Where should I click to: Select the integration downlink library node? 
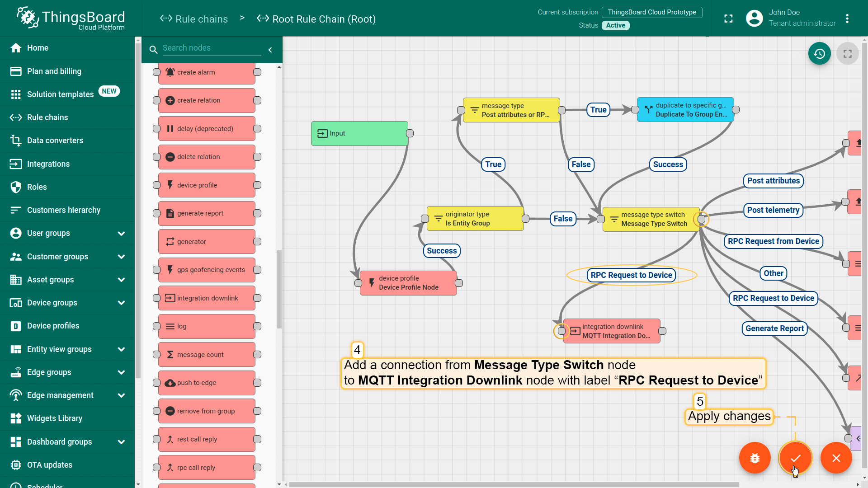click(207, 298)
